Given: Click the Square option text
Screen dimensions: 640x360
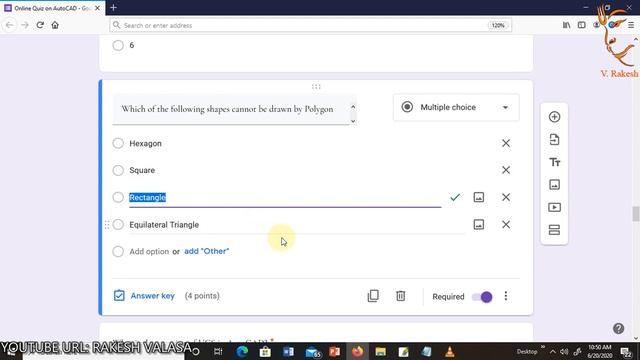Looking at the screenshot, I should click(x=142, y=170).
